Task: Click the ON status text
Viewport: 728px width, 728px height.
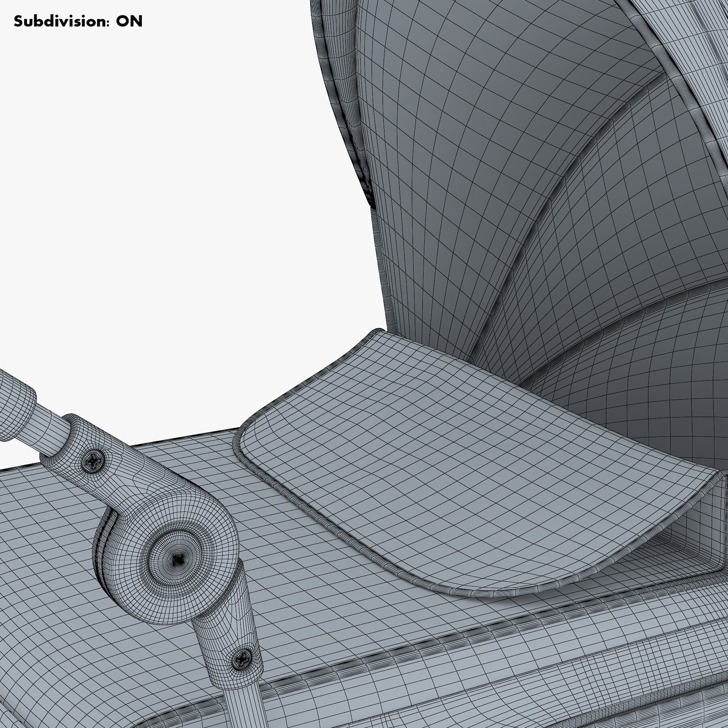Action: click(129, 20)
